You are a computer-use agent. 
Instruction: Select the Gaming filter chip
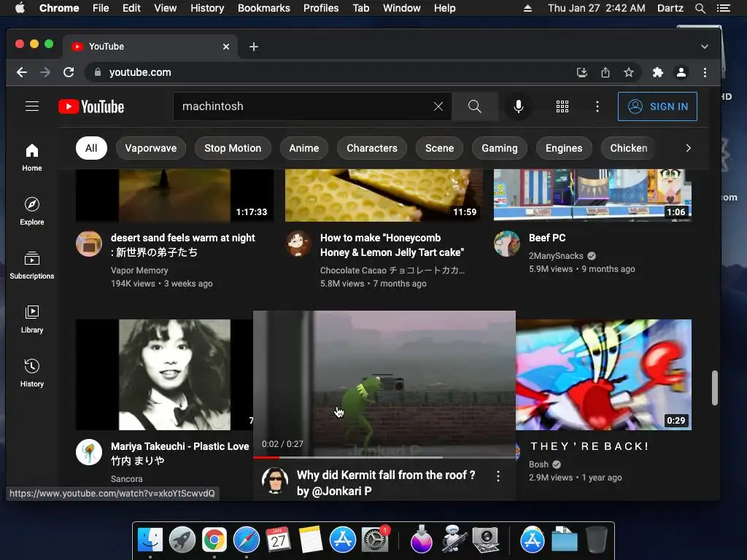click(x=499, y=148)
